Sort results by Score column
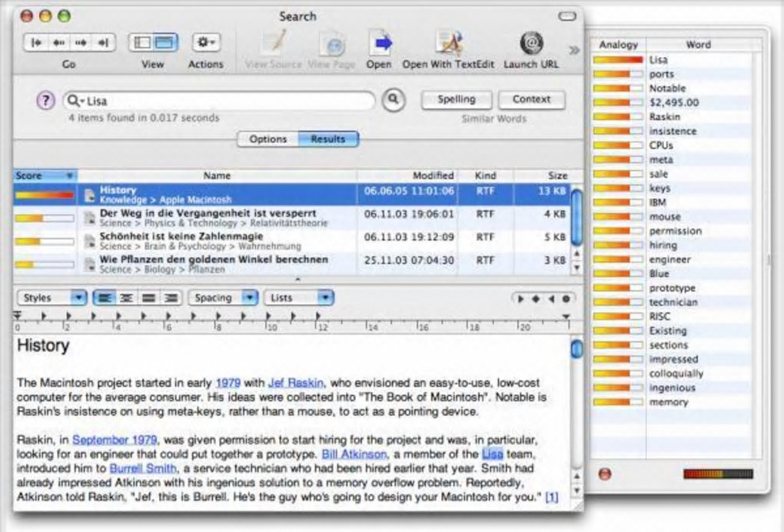 pos(45,176)
